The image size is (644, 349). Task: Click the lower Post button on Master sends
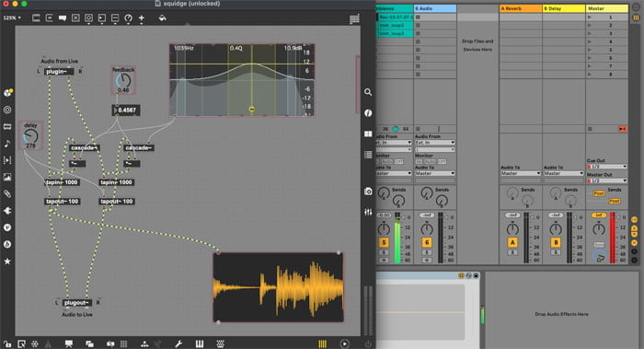[615, 201]
